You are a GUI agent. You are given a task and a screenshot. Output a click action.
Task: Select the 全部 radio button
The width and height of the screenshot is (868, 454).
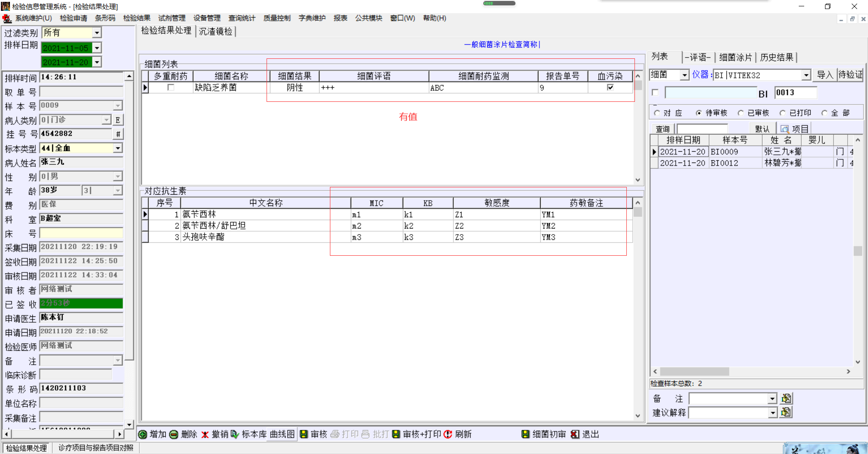click(x=824, y=113)
